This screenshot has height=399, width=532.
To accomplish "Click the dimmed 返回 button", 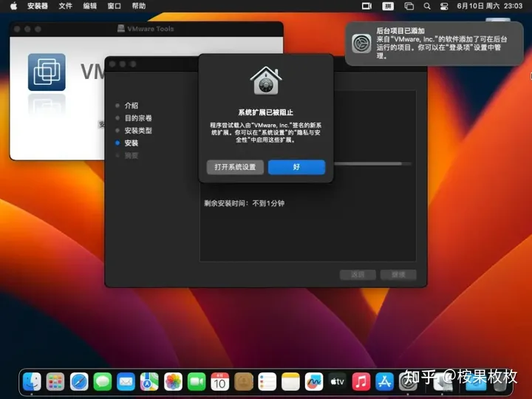I will (358, 274).
